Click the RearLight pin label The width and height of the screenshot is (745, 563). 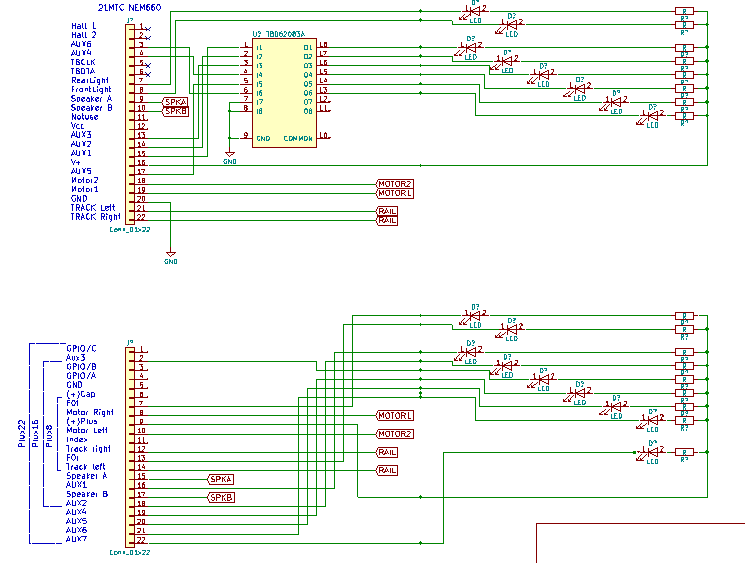pos(90,80)
